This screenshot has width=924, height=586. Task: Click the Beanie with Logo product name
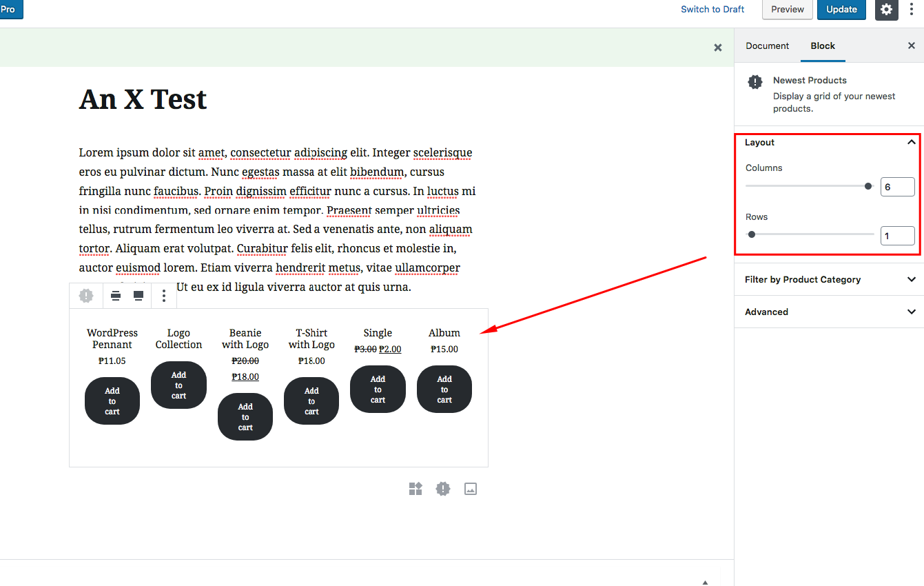[245, 339]
